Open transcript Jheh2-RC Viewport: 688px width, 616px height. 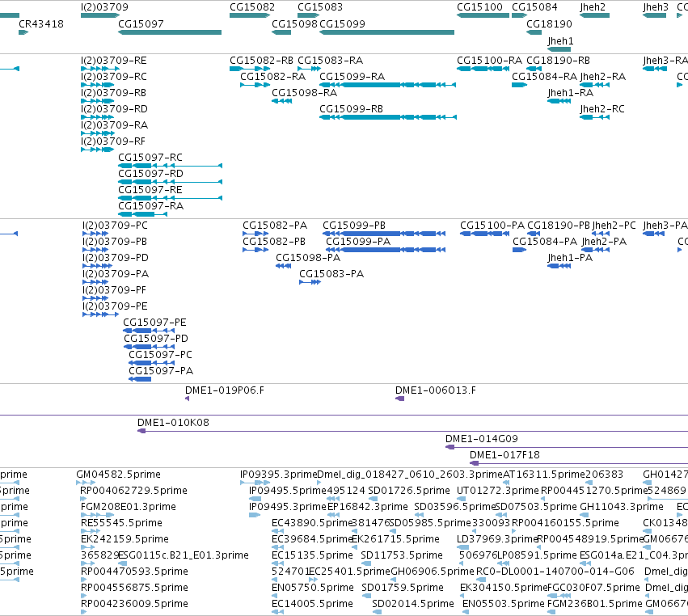[x=602, y=109]
